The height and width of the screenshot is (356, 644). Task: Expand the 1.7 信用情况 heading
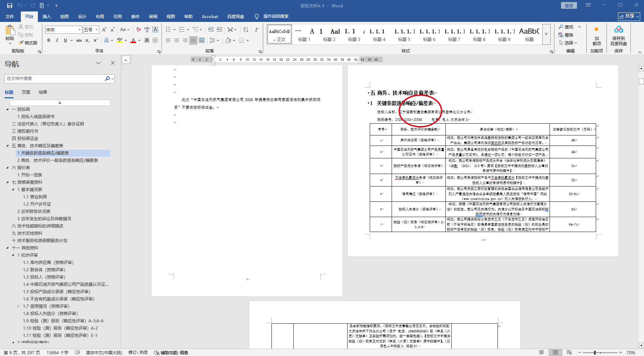point(19,306)
